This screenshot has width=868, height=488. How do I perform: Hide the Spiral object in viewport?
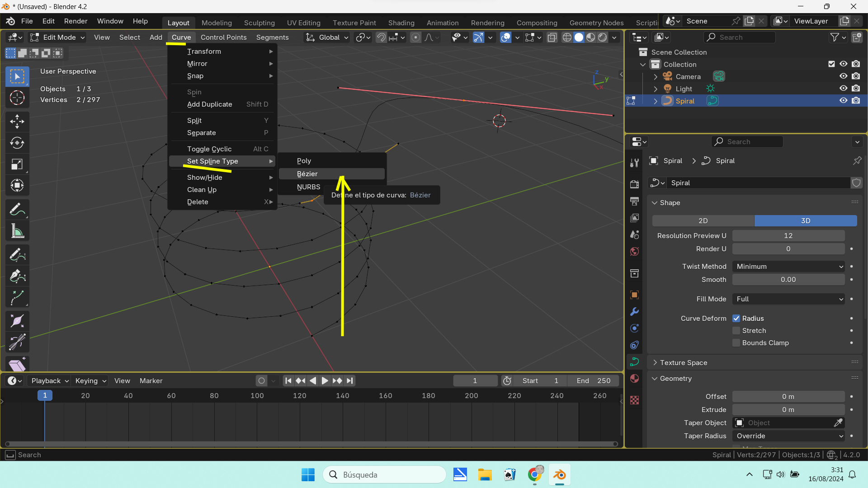[x=843, y=101]
